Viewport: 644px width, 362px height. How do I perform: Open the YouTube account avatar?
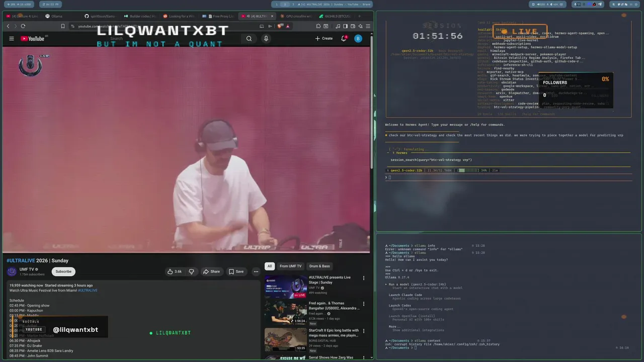pyautogui.click(x=358, y=38)
